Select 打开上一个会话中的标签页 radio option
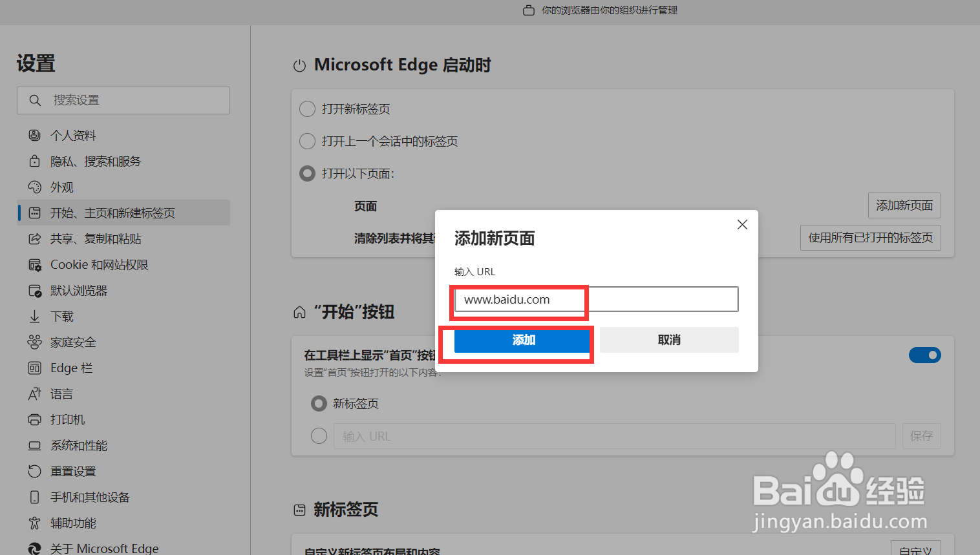This screenshot has height=555, width=980. [x=308, y=141]
